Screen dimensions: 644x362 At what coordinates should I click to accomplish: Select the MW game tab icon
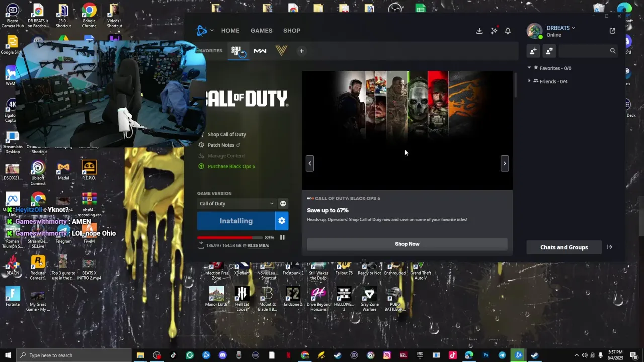click(260, 51)
